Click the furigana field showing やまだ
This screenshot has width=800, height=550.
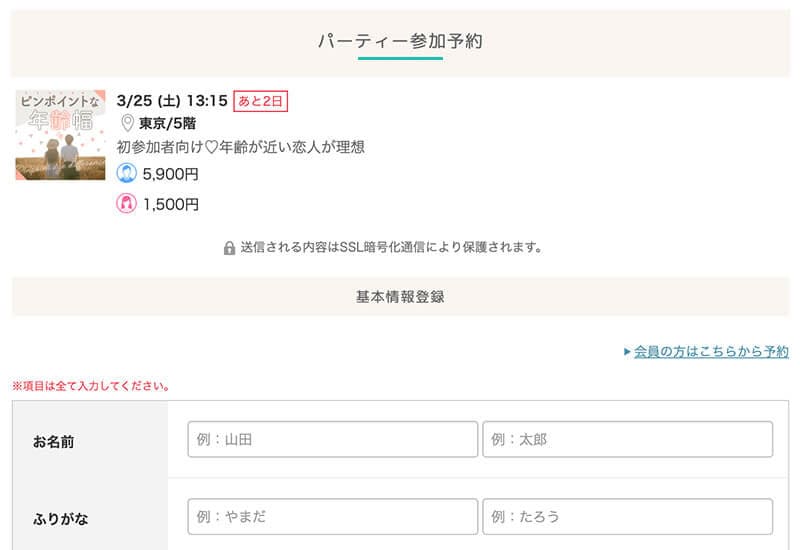coord(332,517)
